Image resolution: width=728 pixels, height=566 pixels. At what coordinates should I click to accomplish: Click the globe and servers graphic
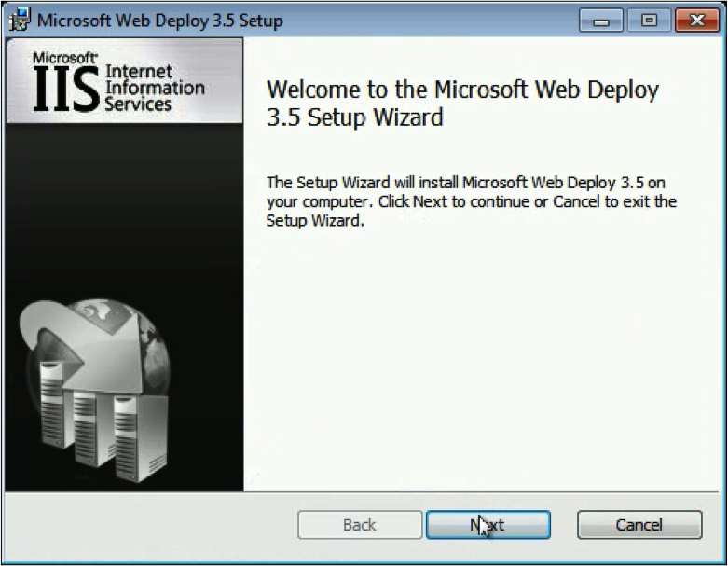click(x=97, y=390)
